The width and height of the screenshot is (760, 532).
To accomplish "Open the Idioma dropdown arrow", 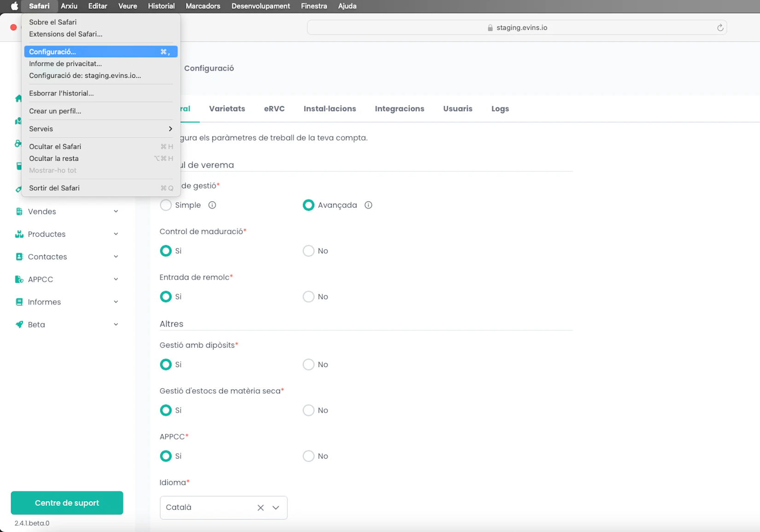I will click(x=276, y=508).
